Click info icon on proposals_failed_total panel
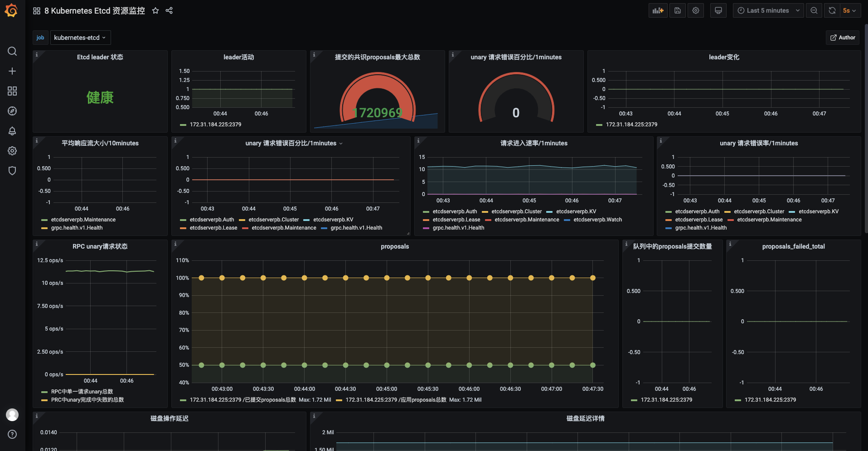The height and width of the screenshot is (451, 868). (730, 244)
